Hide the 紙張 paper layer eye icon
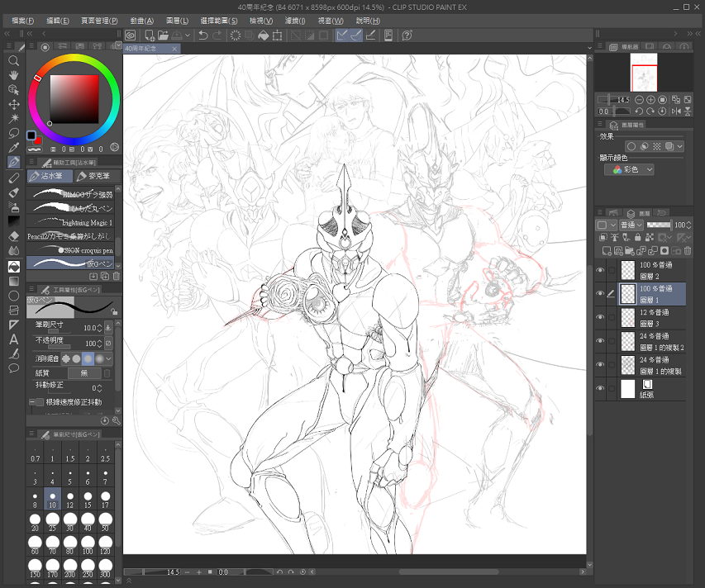 coord(600,388)
